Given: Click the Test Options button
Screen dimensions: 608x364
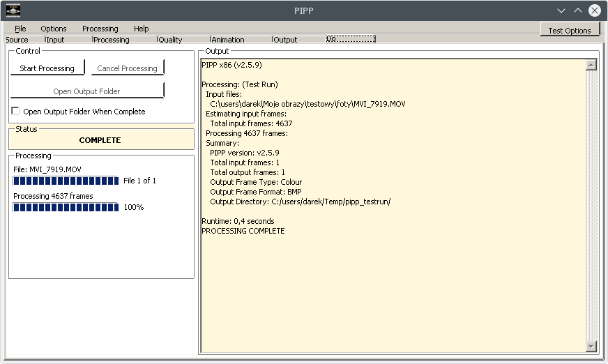Looking at the screenshot, I should [x=569, y=30].
